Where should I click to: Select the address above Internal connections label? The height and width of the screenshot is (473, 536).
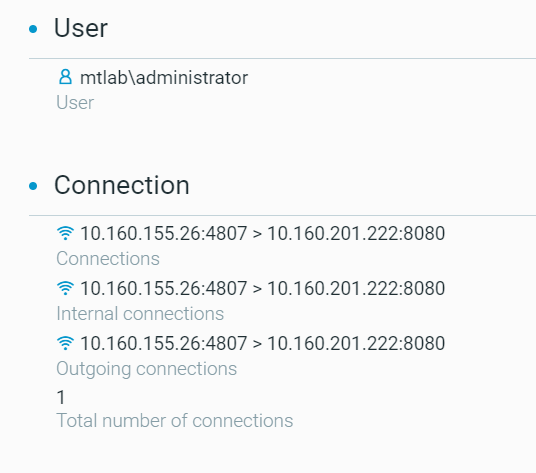(263, 288)
